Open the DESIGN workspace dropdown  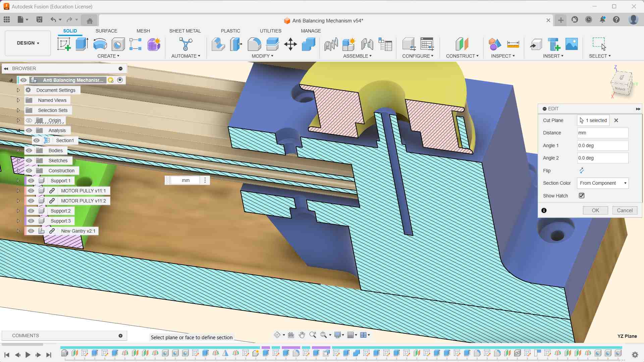[x=28, y=43]
